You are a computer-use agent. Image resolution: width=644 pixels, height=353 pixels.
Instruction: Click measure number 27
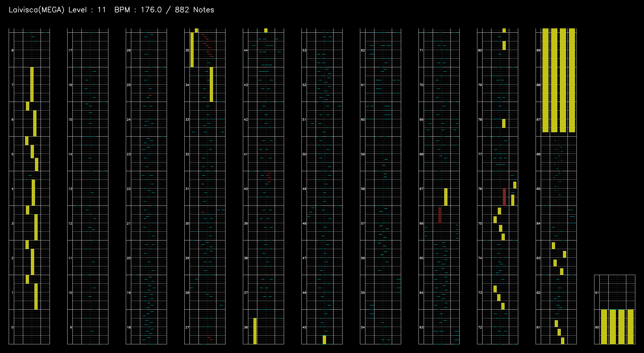tap(187, 327)
